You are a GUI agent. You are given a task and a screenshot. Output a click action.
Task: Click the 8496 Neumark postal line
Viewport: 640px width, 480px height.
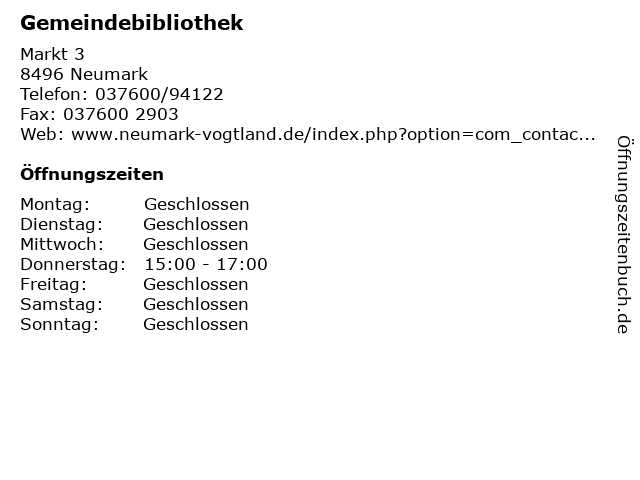(84, 74)
